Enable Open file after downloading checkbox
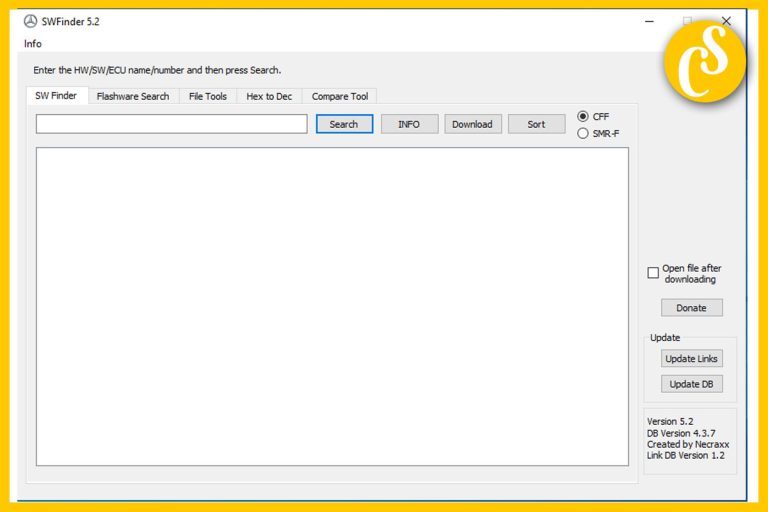The image size is (768, 512). pyautogui.click(x=653, y=273)
